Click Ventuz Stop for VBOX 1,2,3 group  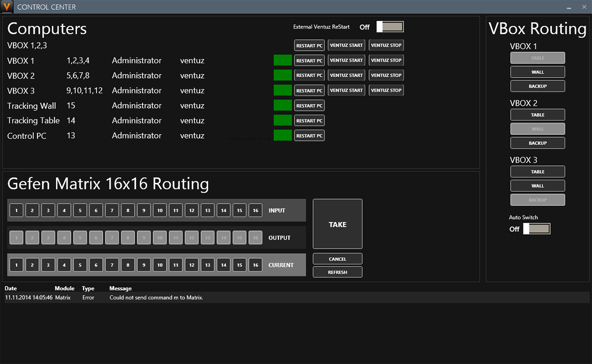click(386, 45)
